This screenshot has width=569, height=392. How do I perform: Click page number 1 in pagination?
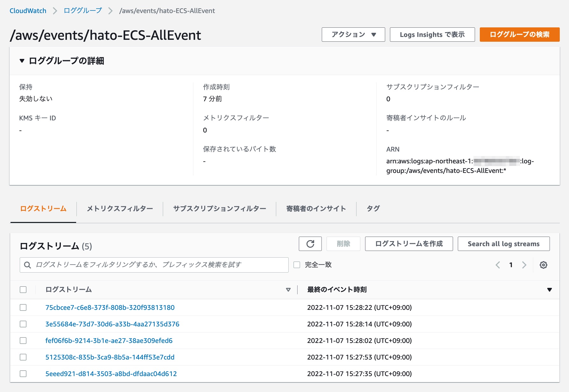[511, 265]
